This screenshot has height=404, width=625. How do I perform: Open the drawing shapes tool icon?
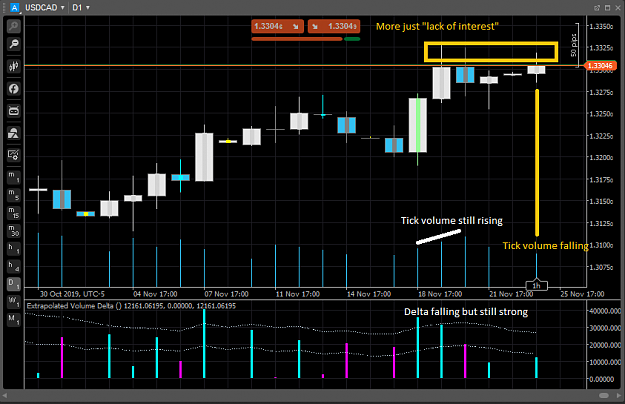click(x=14, y=133)
